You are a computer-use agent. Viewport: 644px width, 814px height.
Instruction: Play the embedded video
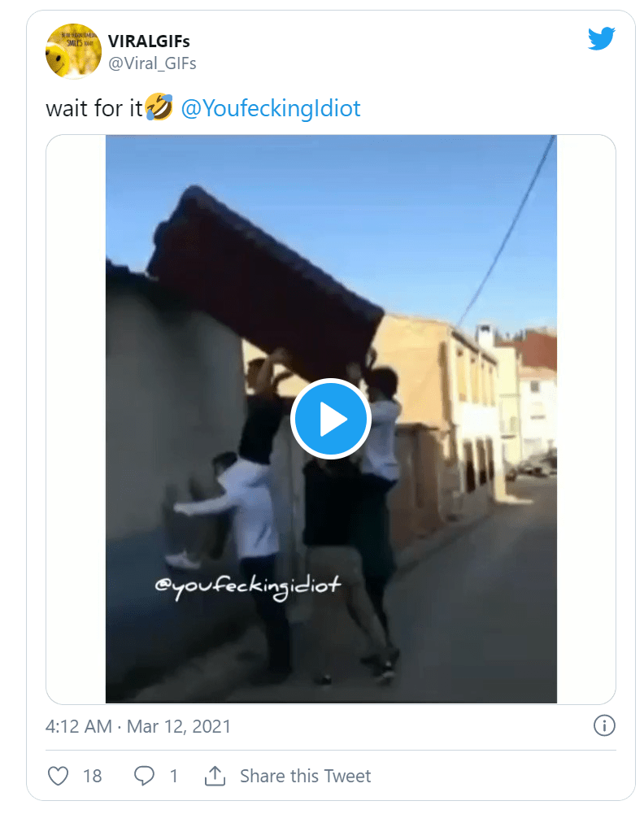pyautogui.click(x=331, y=419)
